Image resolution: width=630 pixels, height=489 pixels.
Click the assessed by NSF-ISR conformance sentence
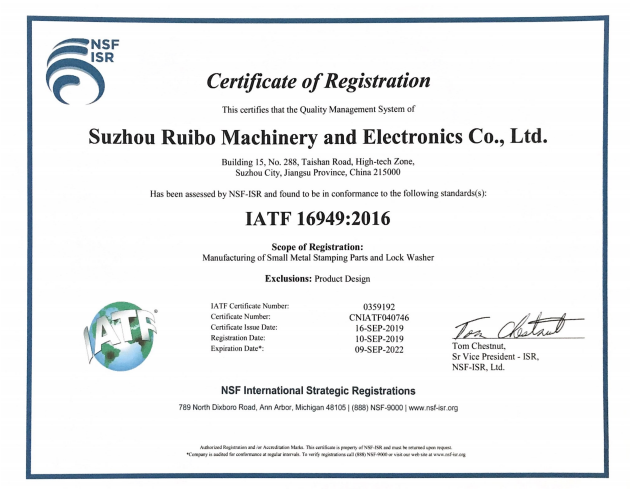click(318, 194)
